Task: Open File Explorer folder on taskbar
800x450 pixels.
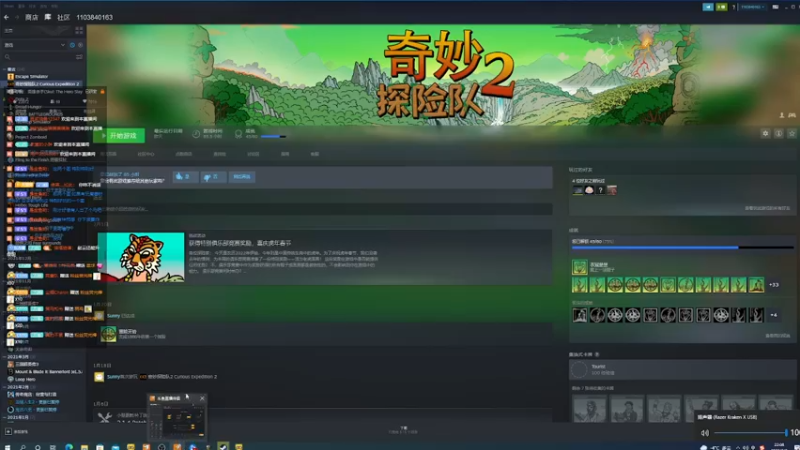Action: [84, 447]
